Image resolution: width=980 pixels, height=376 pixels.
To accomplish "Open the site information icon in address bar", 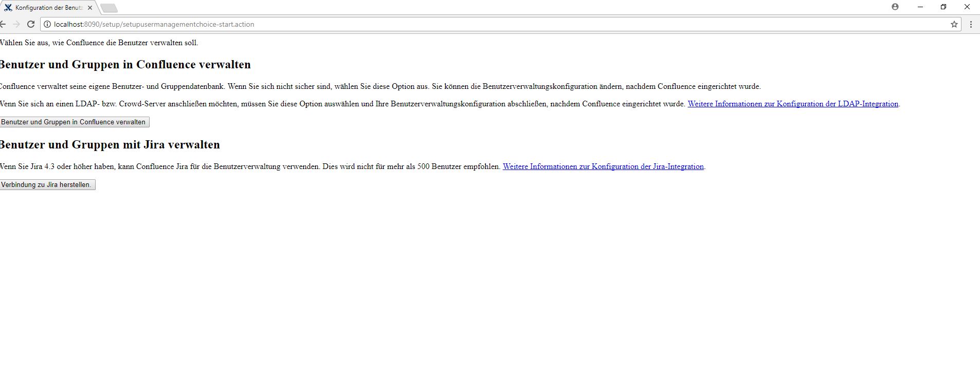I will pos(47,24).
